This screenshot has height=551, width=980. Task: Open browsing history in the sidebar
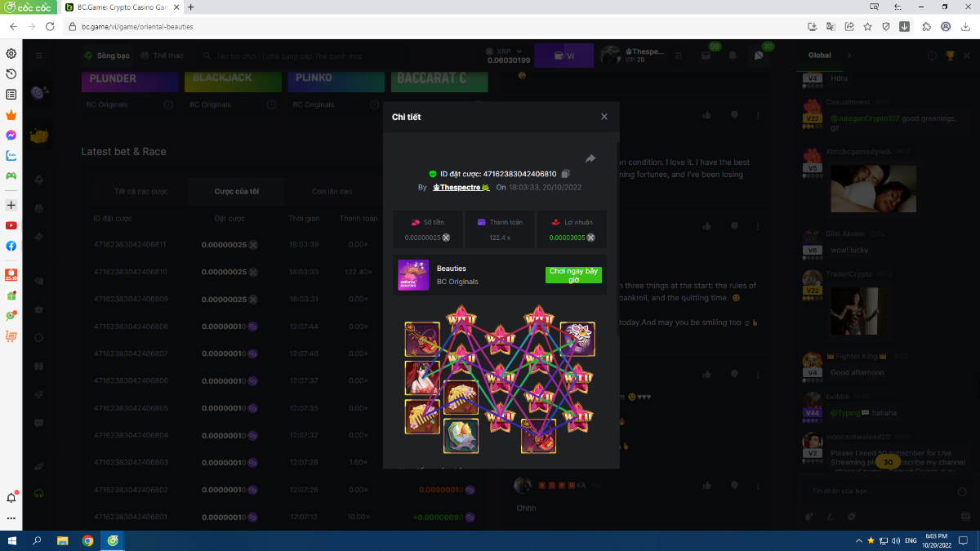coord(11,74)
